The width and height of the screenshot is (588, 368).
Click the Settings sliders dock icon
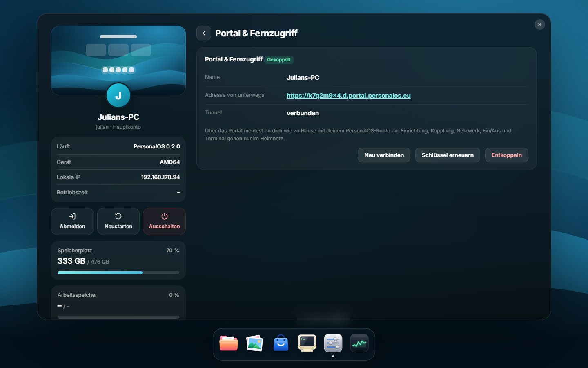pyautogui.click(x=333, y=343)
